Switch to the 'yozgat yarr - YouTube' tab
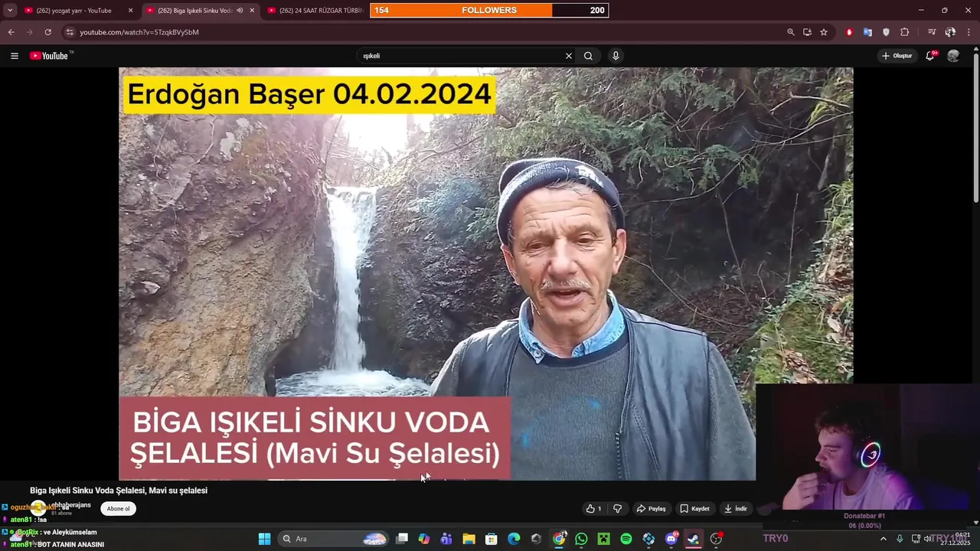Viewport: 980px width, 551px height. [x=73, y=11]
